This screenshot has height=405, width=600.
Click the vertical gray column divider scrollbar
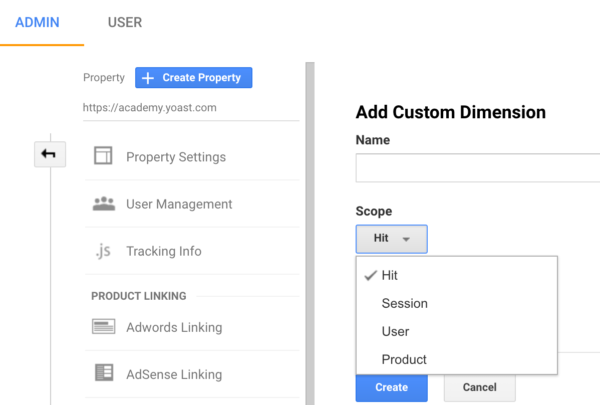[x=310, y=234]
